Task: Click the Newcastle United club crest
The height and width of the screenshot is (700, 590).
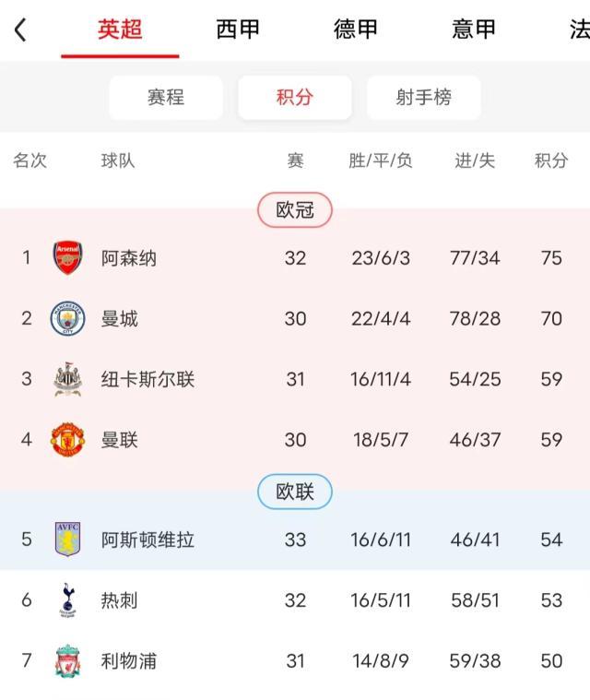Action: [67, 380]
